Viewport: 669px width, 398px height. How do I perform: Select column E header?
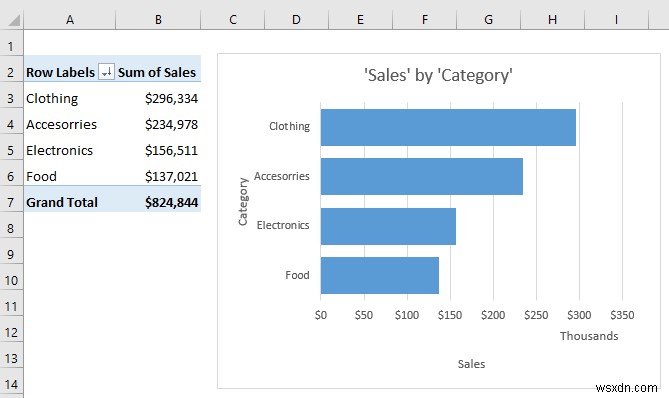(x=360, y=20)
